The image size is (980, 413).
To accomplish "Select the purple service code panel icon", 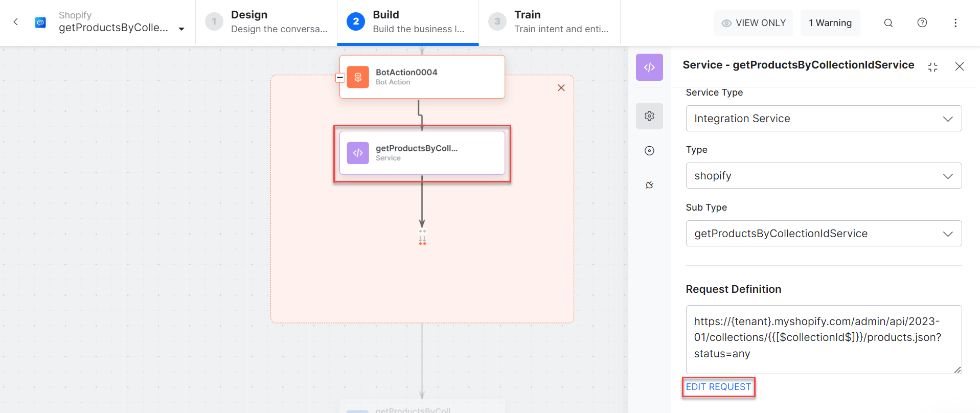I will coord(649,67).
